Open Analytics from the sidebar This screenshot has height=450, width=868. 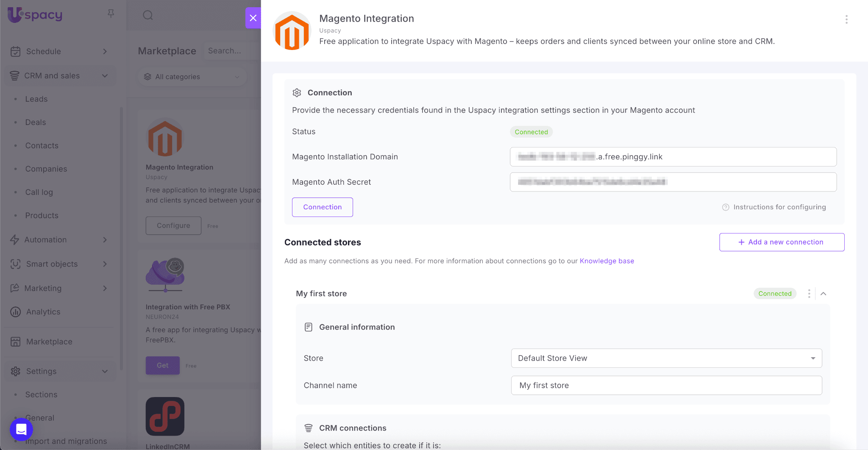coord(43,312)
